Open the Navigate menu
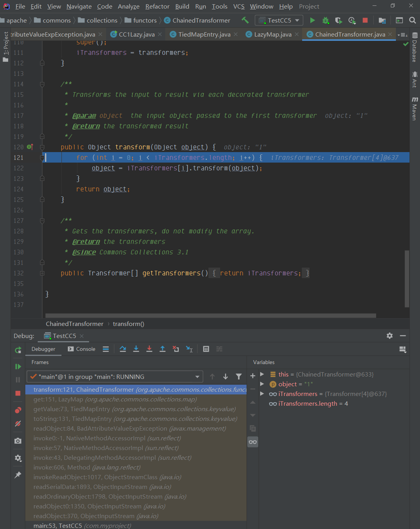Viewport: 420px width, 529px height. click(x=79, y=6)
